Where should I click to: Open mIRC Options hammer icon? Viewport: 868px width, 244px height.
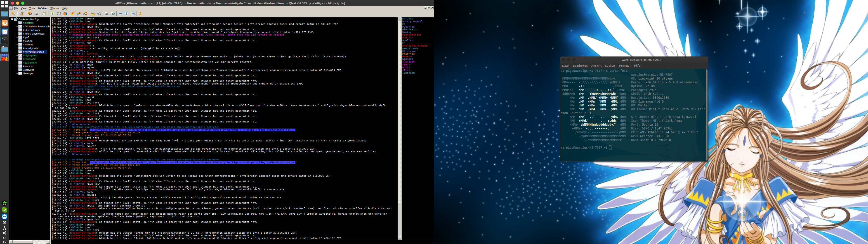pos(21,14)
